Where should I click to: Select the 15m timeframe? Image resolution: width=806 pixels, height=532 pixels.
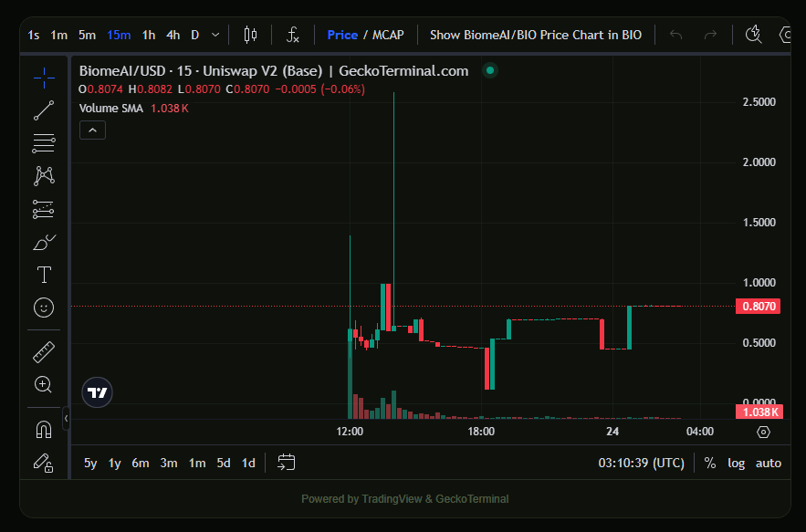119,35
